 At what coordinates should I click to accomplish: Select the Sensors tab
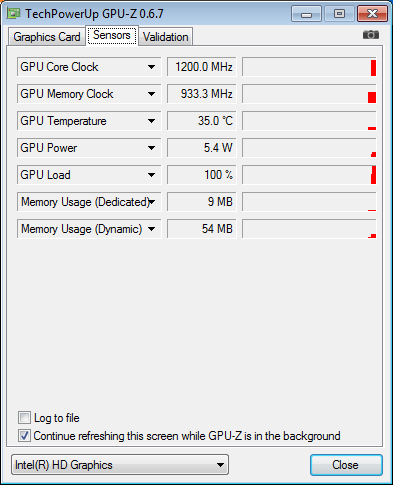(x=112, y=35)
